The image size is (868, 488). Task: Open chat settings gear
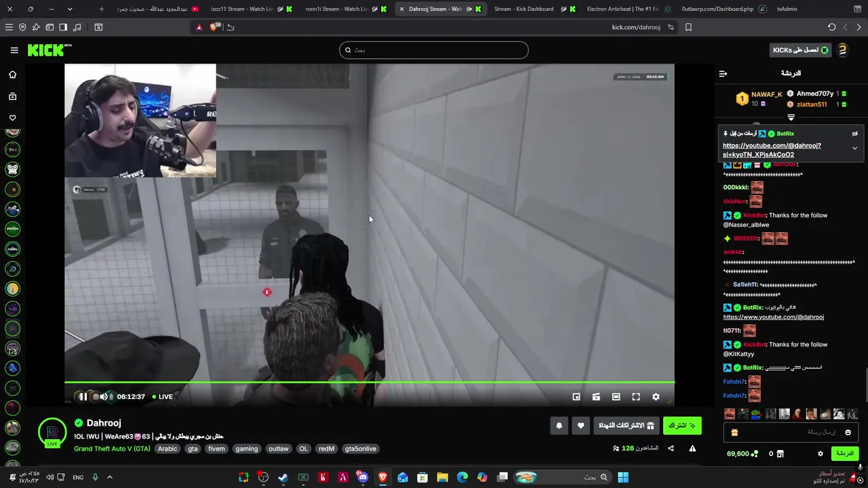pyautogui.click(x=820, y=453)
